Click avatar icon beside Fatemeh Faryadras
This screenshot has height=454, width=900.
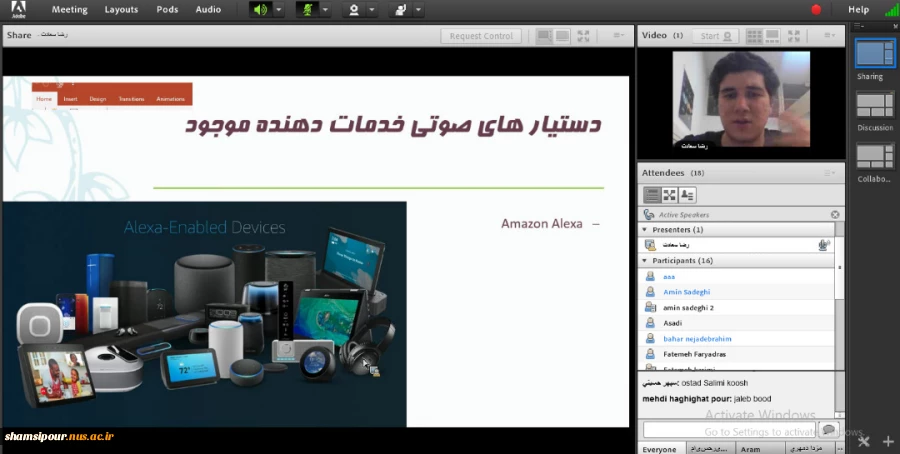[650, 354]
